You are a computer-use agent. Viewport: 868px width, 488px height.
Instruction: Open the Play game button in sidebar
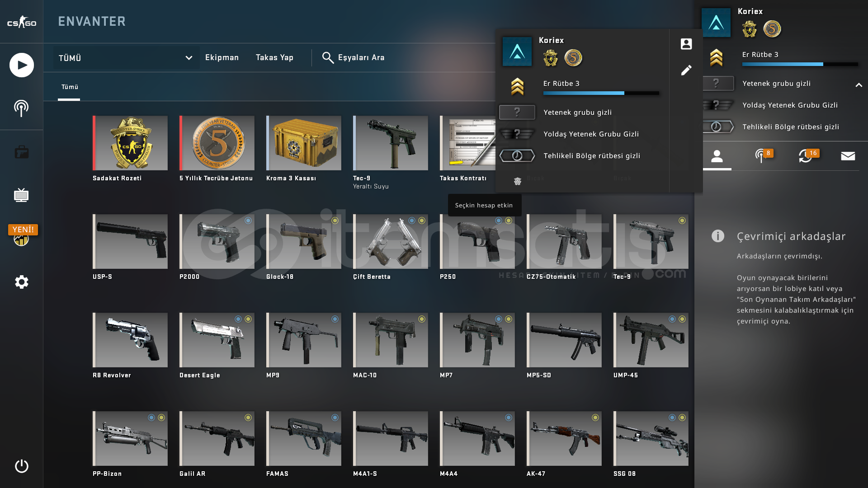click(x=21, y=65)
